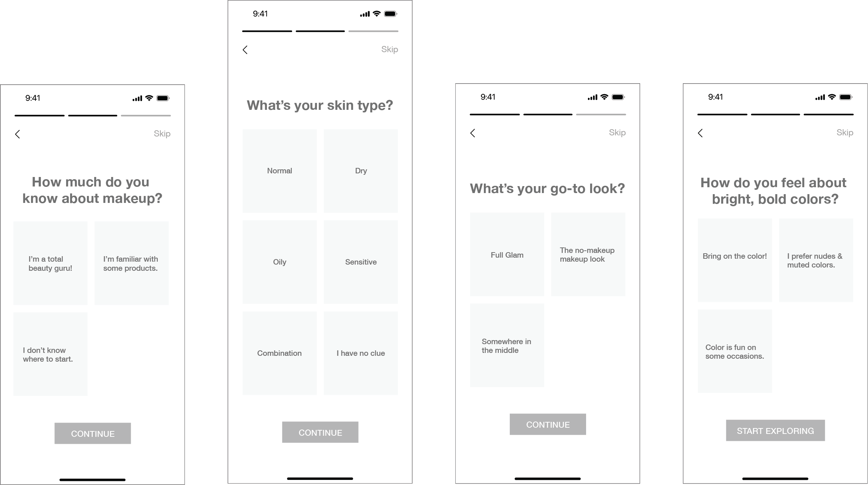
Task: Click back arrow on go-to look screen
Action: point(473,133)
